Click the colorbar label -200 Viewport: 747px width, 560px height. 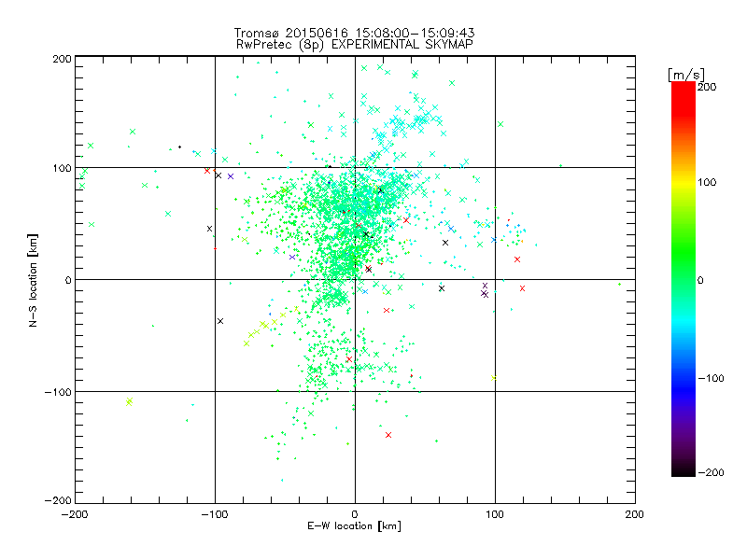(x=711, y=472)
